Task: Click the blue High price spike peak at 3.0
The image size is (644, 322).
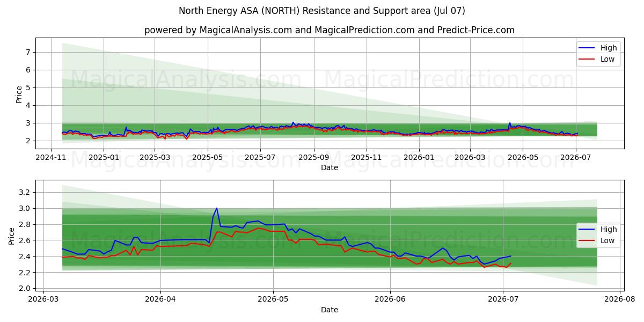Action: (216, 208)
